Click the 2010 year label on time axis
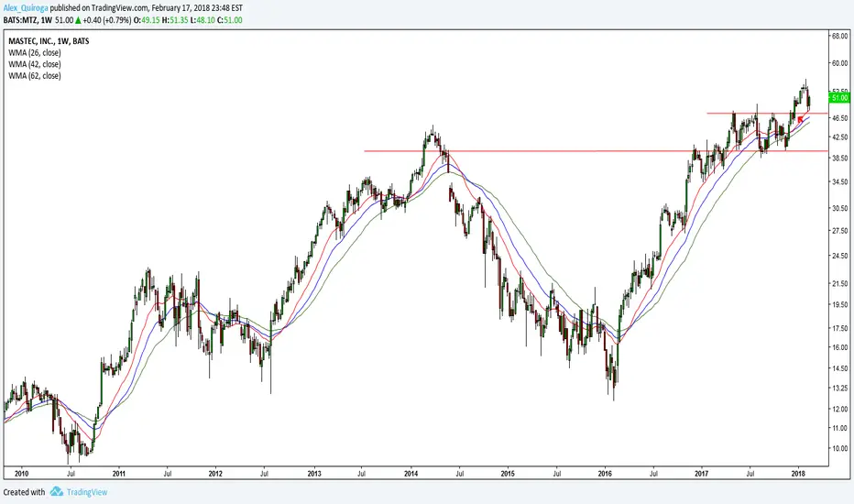854x504 pixels. [x=22, y=474]
